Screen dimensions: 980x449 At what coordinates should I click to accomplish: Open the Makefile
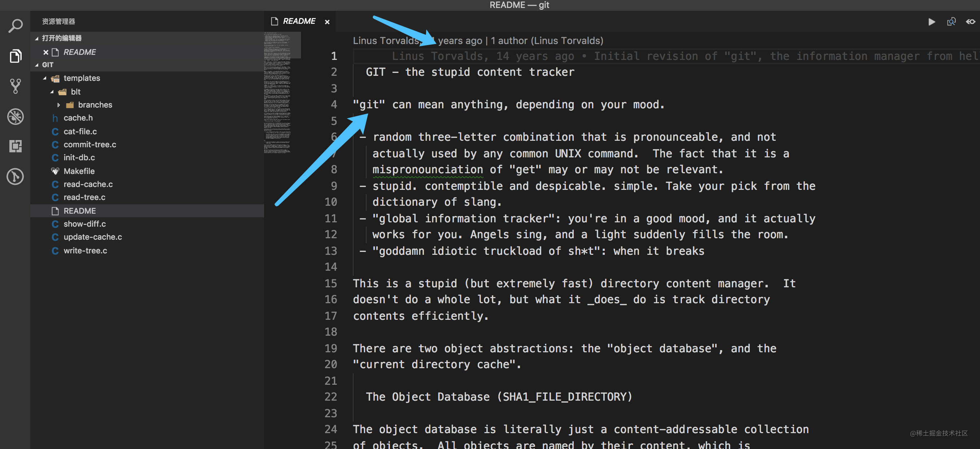79,171
